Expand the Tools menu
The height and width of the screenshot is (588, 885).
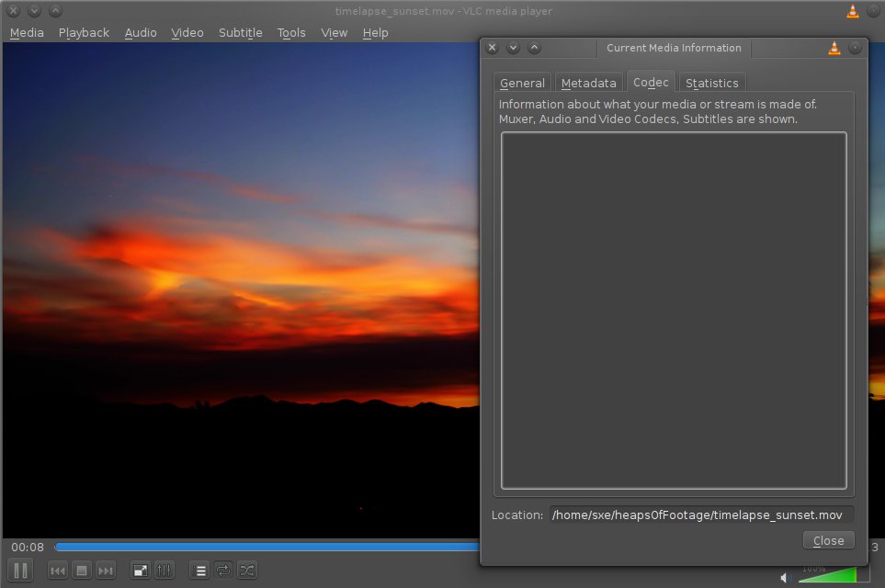291,33
